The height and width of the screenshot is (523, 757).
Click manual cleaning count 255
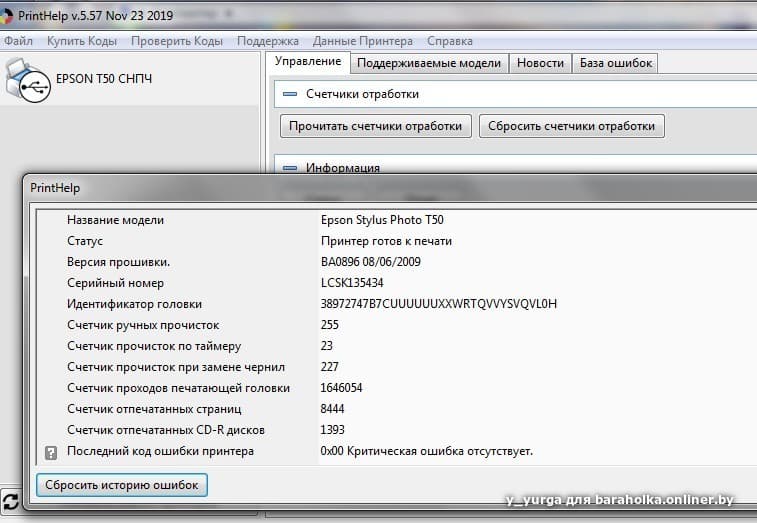coord(330,325)
